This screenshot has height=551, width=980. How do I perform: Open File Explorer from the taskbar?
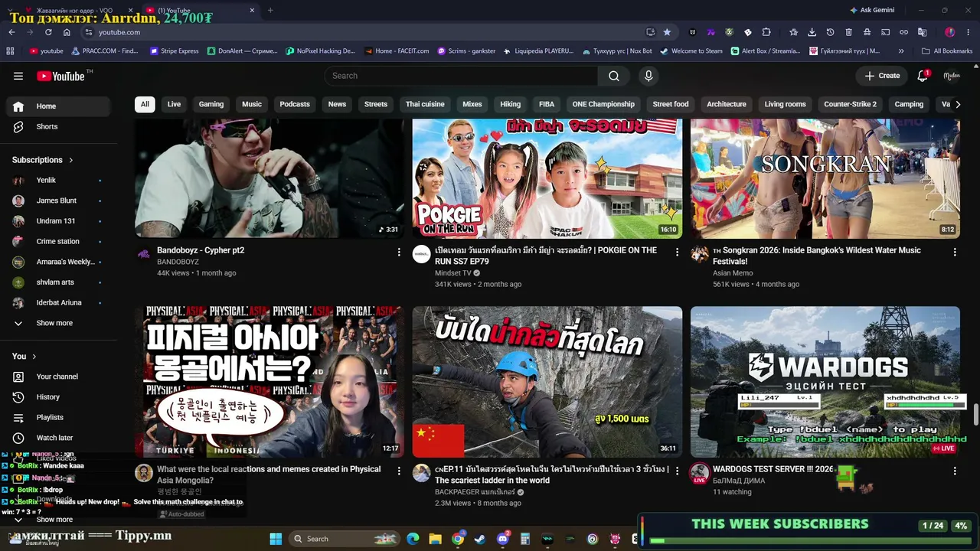[435, 539]
